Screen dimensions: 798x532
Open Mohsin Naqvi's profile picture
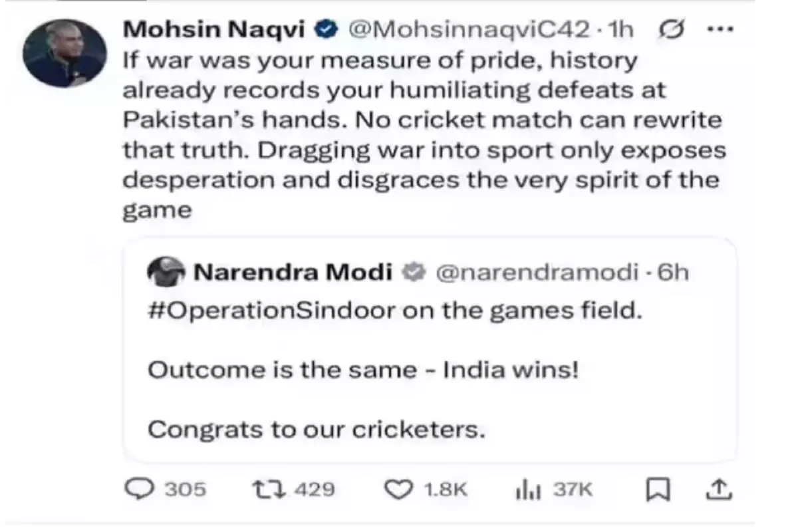[65, 53]
